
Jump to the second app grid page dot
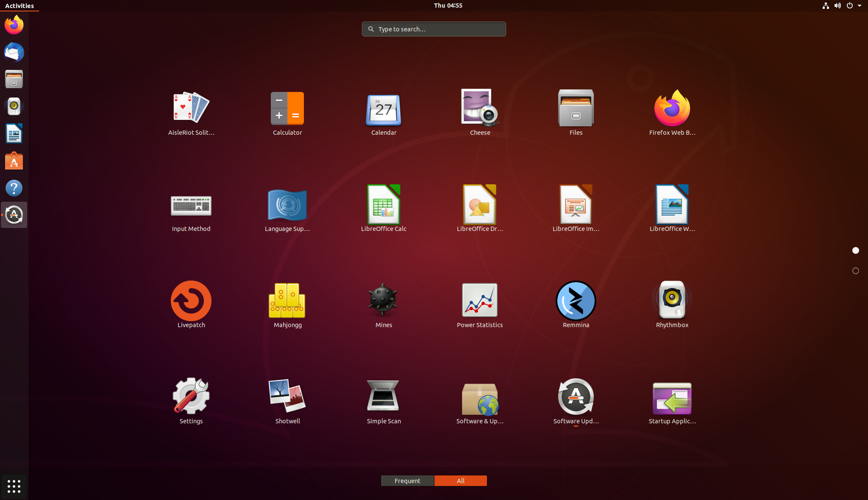tap(855, 270)
